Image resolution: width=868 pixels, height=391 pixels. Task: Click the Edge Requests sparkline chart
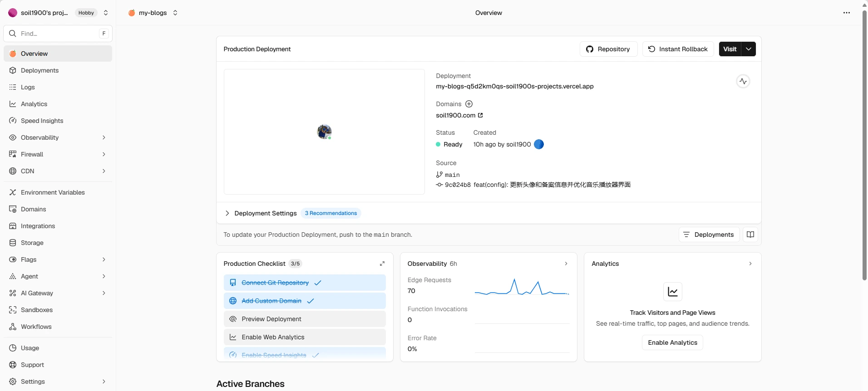click(522, 287)
